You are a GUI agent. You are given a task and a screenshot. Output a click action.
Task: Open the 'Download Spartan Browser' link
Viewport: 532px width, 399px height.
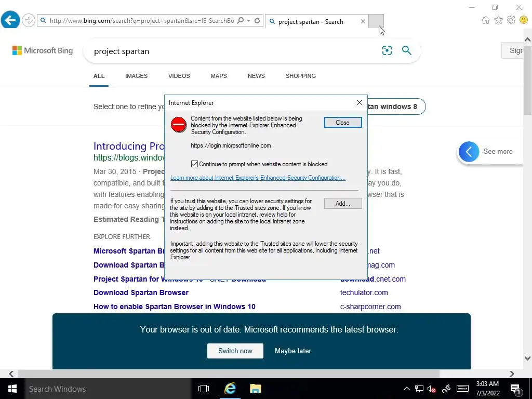[141, 292]
